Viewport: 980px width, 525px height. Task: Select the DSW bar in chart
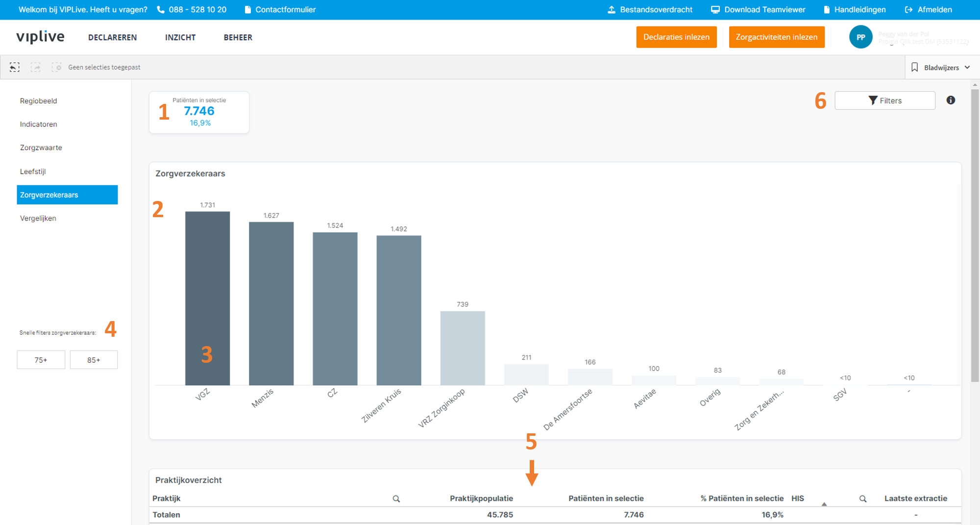tap(526, 375)
